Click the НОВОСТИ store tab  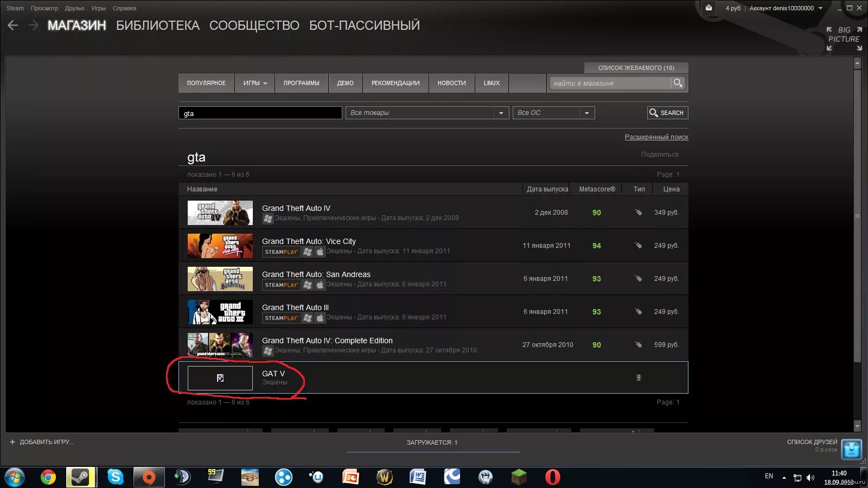point(451,83)
